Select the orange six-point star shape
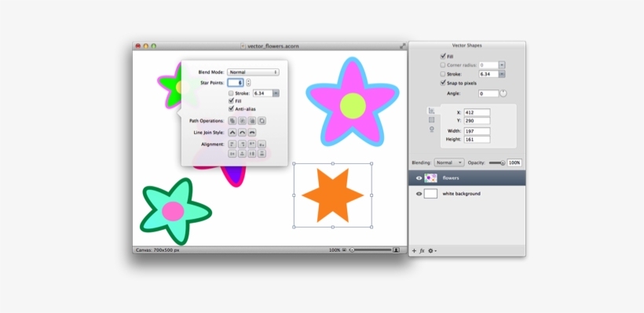 point(333,195)
